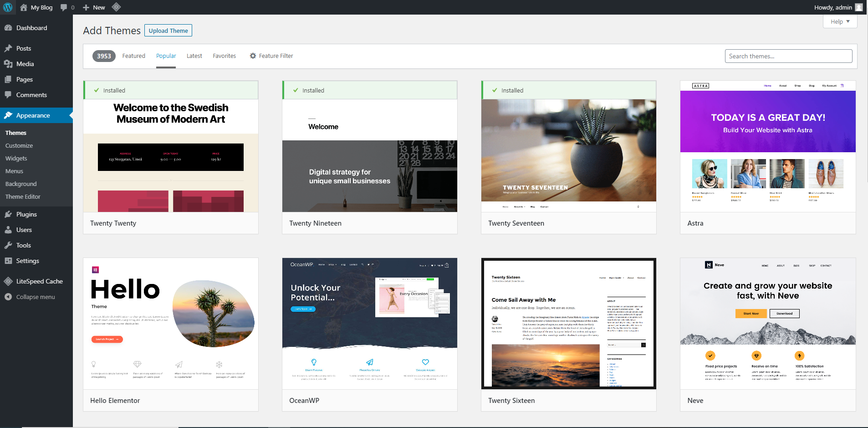Open the comments bubble icon in admin bar
Screen dimensions: 868x428
click(64, 7)
